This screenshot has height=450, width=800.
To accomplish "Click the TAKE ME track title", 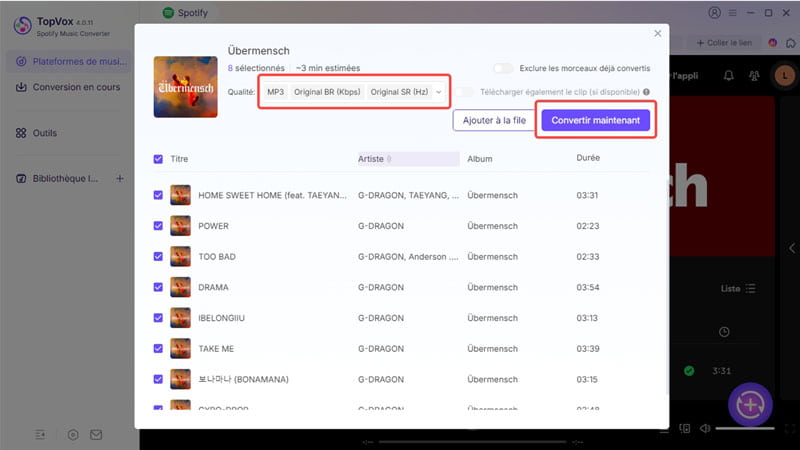I will click(216, 348).
